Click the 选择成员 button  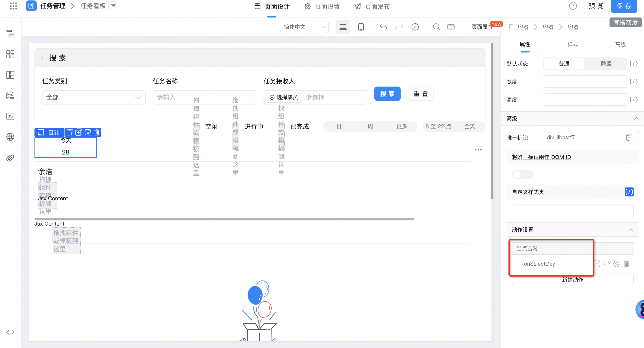pos(283,97)
